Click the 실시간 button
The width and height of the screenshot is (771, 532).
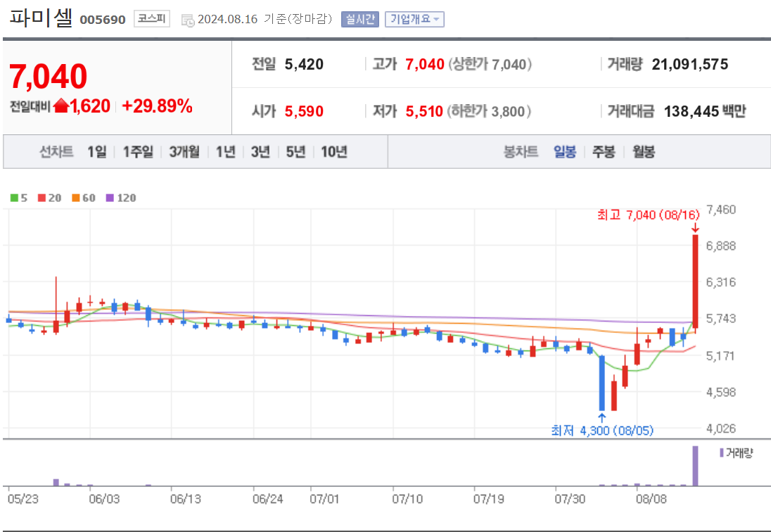click(x=360, y=19)
